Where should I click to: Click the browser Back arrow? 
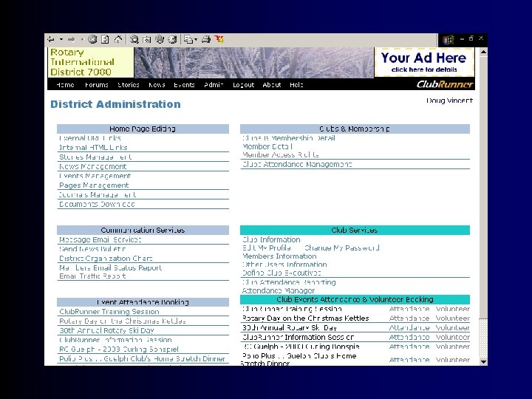coord(51,40)
